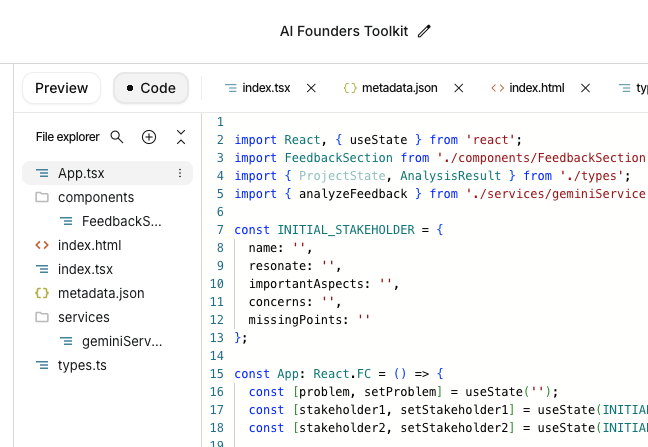Click the index.tsx tab file icon
The width and height of the screenshot is (648, 447).
pyautogui.click(x=231, y=88)
